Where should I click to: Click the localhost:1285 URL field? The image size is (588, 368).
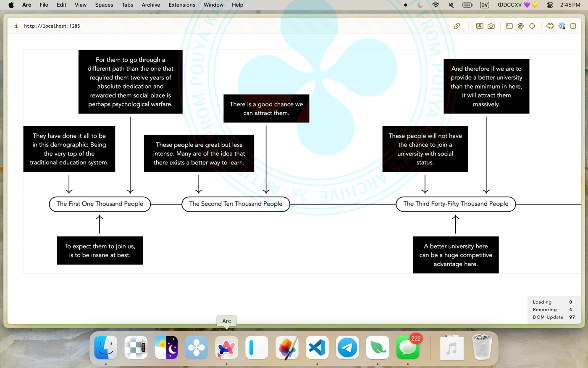(52, 26)
